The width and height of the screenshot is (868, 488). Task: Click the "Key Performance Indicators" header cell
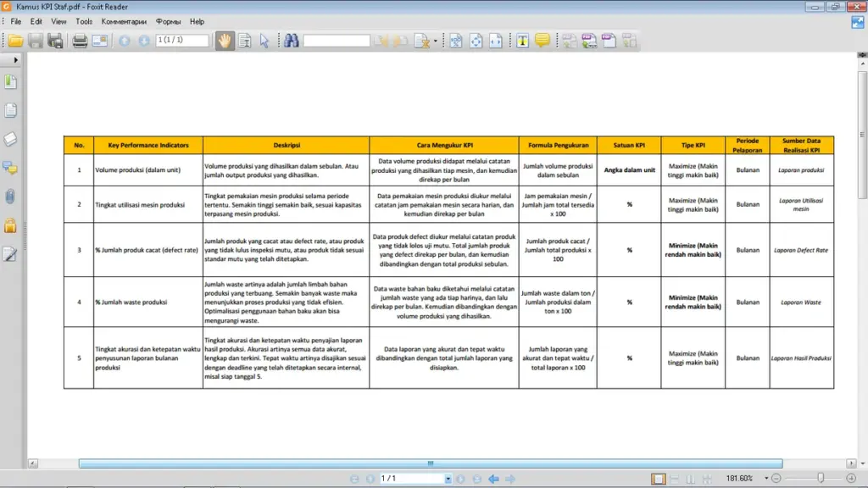point(148,145)
